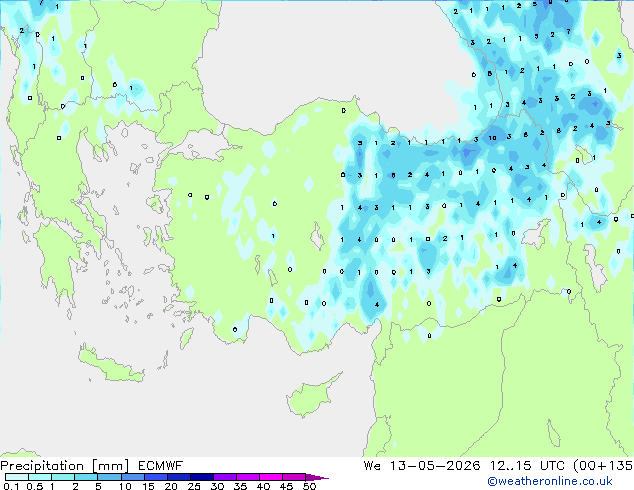Click the legend label '0.5'
The width and height of the screenshot is (634, 490).
pyautogui.click(x=35, y=486)
